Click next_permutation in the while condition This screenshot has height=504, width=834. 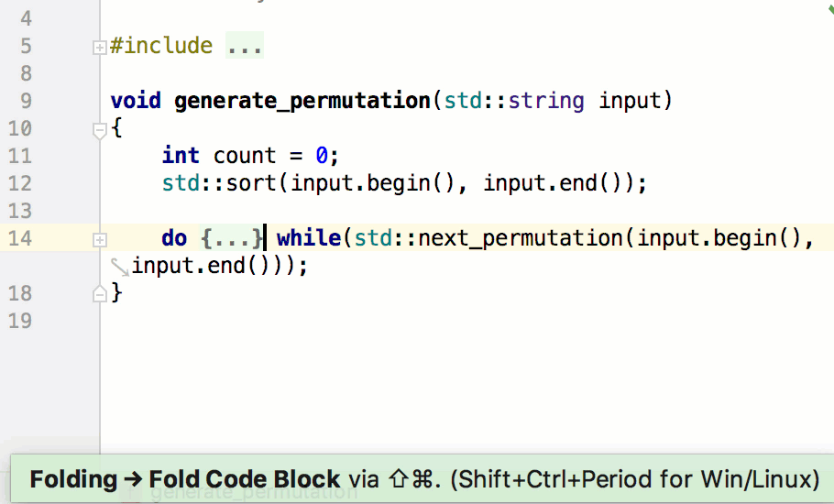[521, 238]
